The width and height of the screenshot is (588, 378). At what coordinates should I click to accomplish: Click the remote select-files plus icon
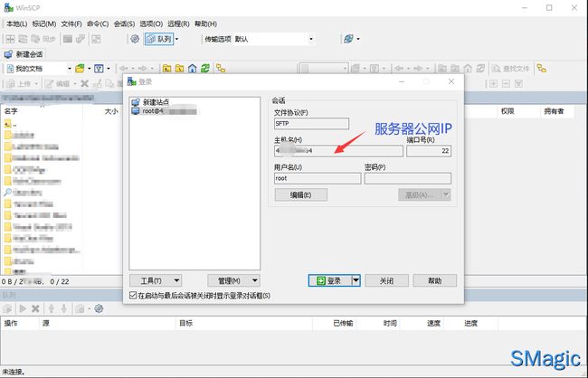[494, 83]
